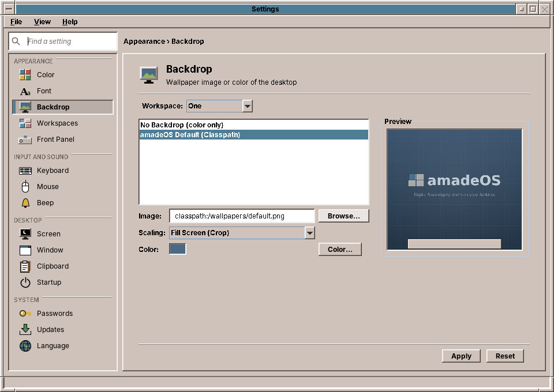Open the Screen settings icon
Image resolution: width=554 pixels, height=392 pixels.
[x=25, y=234]
